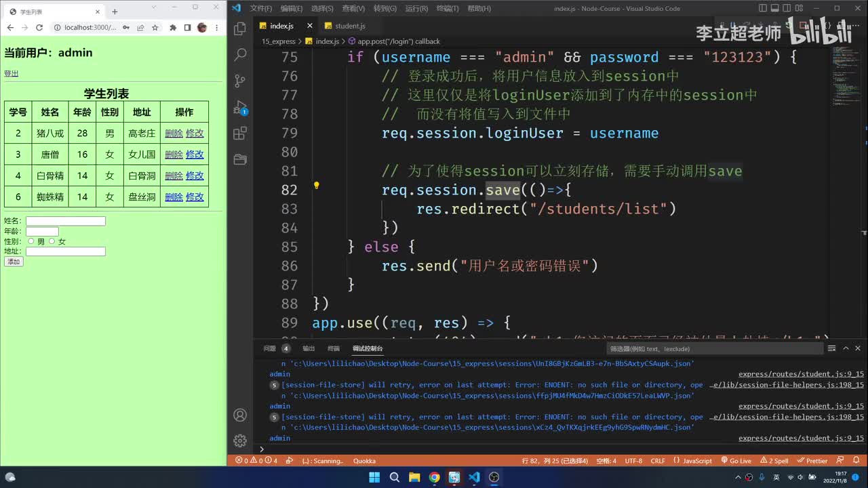Toggle the primary side bar layout icon
The width and height of the screenshot is (868, 488).
coord(763,8)
